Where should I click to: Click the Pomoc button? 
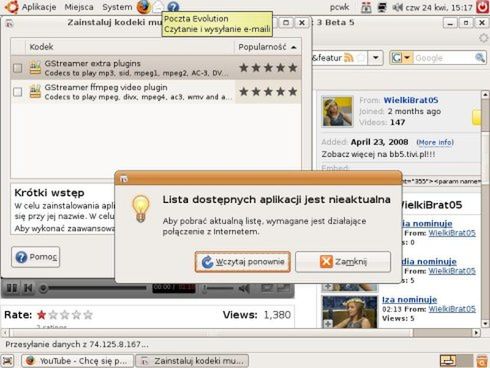[36, 257]
